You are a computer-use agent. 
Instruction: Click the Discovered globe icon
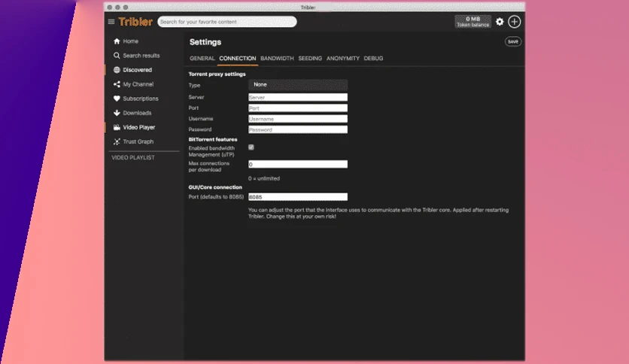click(x=117, y=70)
